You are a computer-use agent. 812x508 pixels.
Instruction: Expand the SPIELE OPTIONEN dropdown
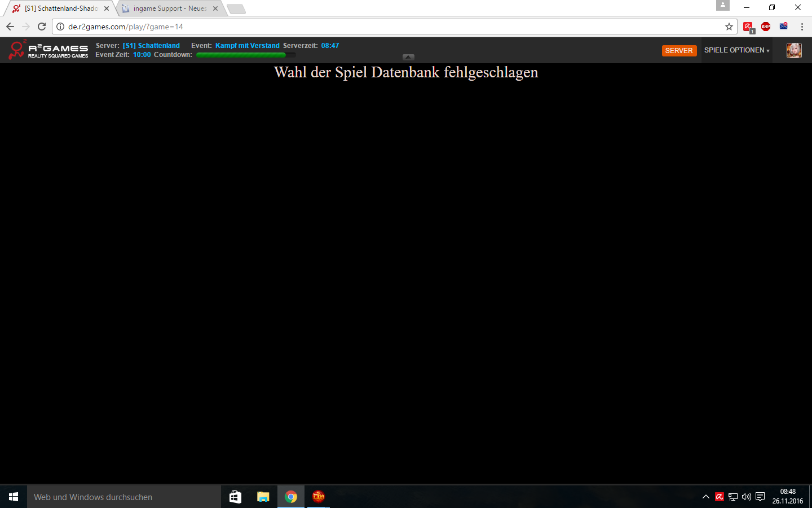pos(736,50)
